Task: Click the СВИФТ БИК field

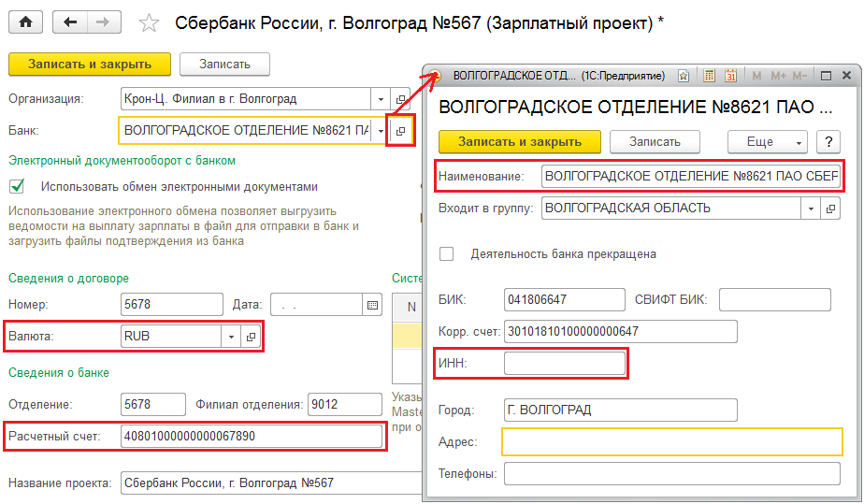Action: 775,299
